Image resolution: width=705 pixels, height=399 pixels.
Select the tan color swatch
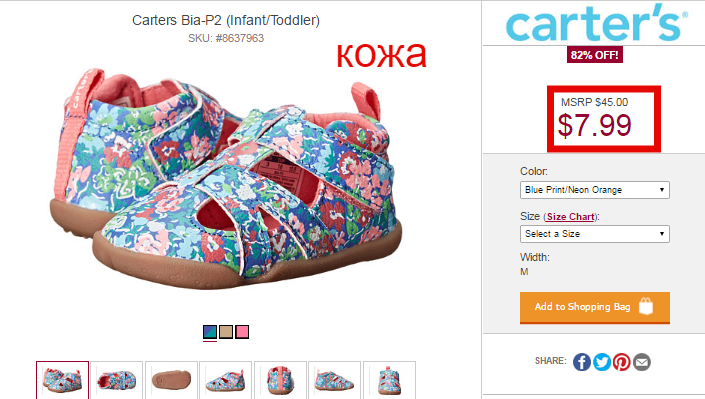click(226, 332)
